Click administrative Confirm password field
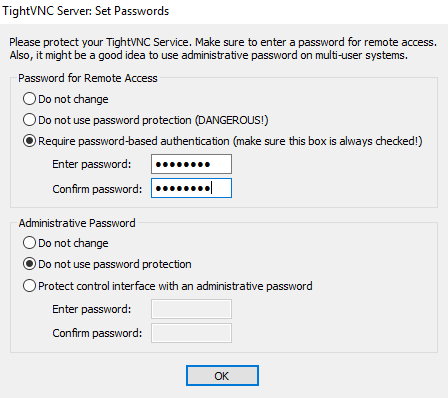The image size is (448, 398). click(x=191, y=333)
